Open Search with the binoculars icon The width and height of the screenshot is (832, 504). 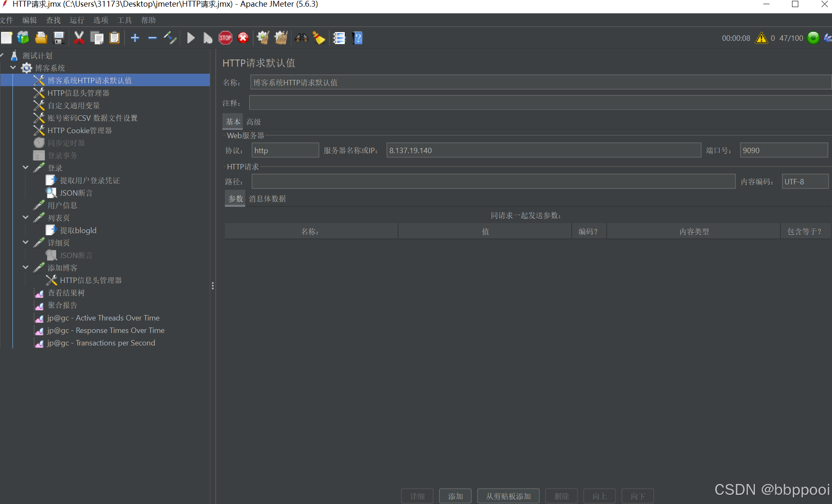coord(301,38)
